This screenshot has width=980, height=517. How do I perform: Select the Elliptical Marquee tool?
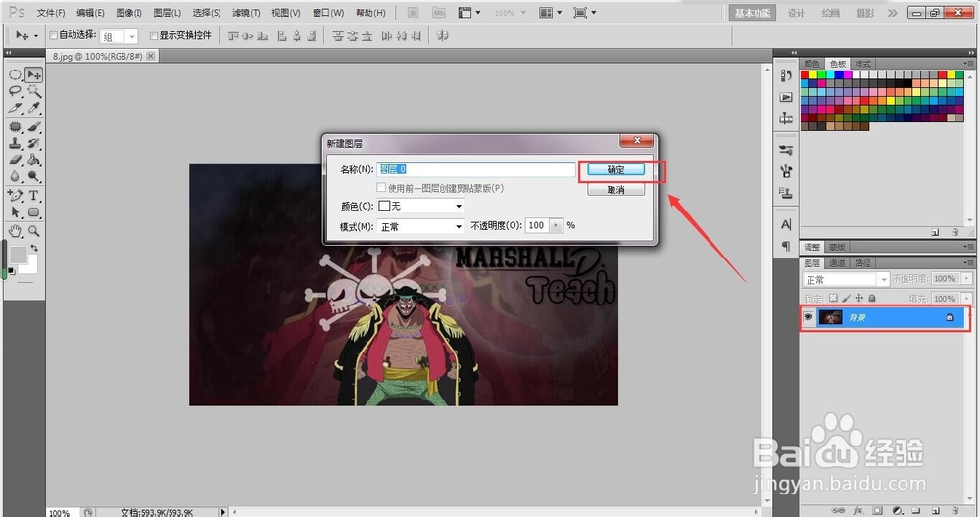(x=15, y=75)
